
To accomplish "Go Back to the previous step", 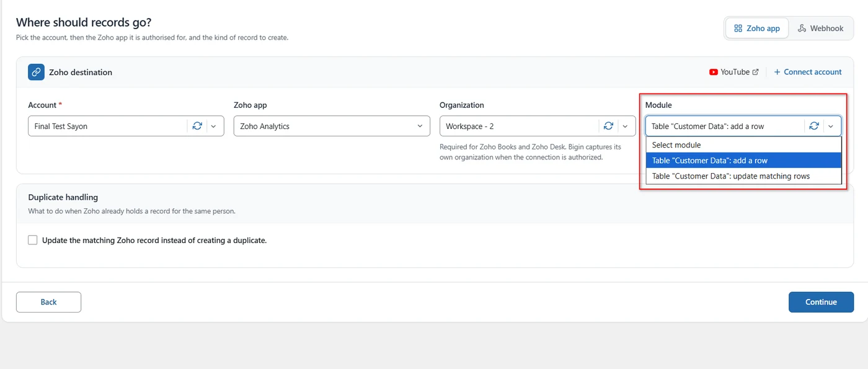I will click(48, 302).
